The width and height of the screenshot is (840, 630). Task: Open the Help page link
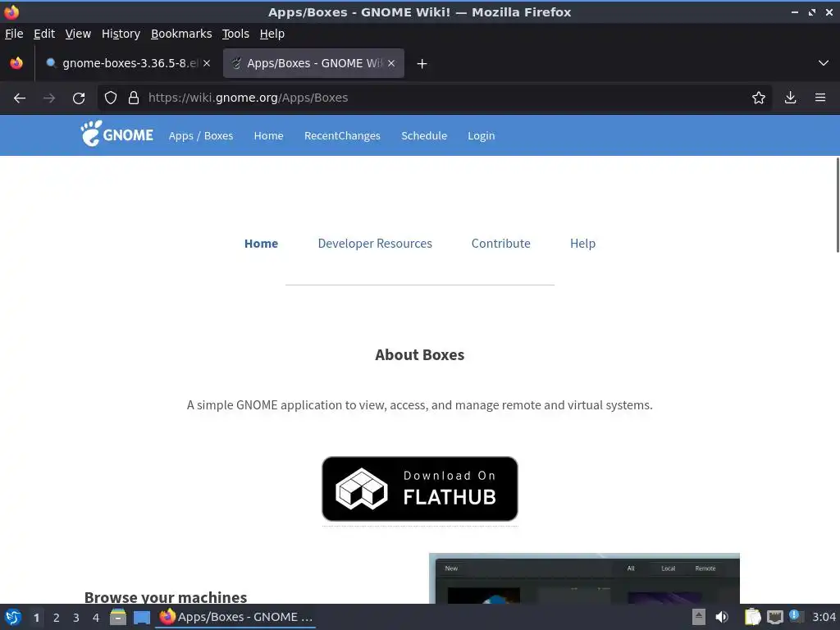[x=583, y=244]
